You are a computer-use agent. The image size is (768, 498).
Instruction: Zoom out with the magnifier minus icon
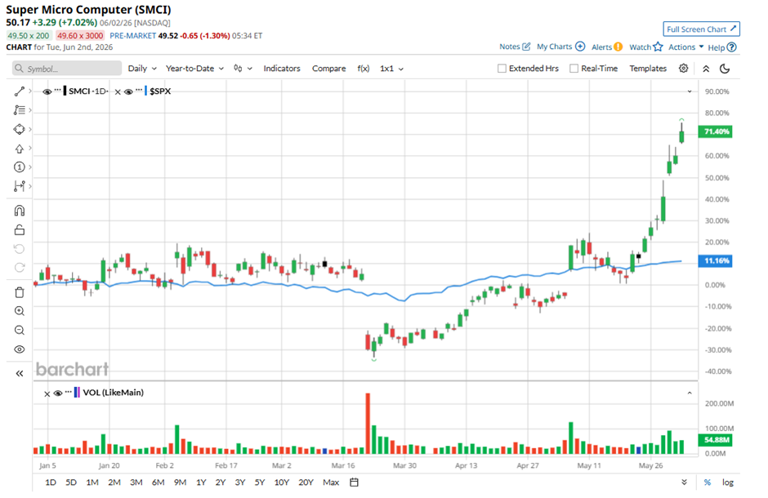point(19,330)
